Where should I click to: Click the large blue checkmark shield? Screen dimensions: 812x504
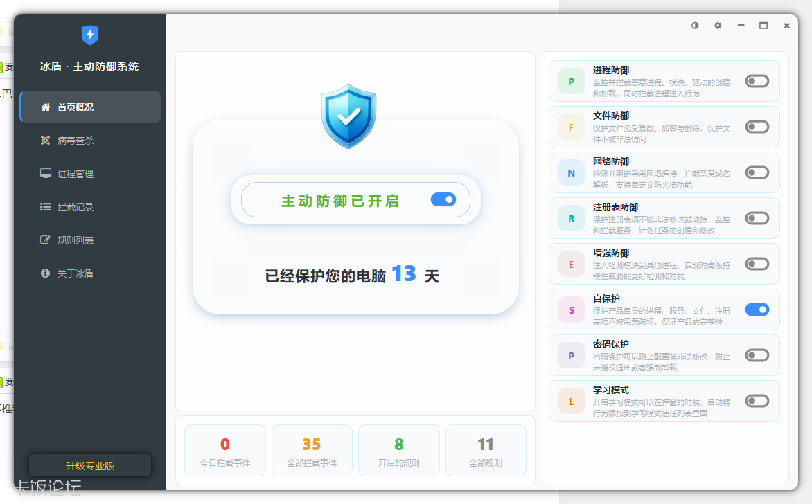[348, 116]
